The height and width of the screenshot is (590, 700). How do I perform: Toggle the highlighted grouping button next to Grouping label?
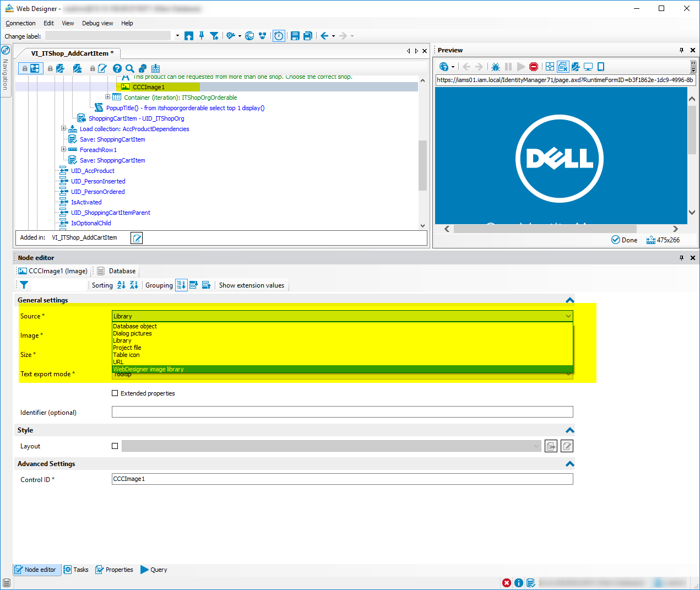click(181, 285)
